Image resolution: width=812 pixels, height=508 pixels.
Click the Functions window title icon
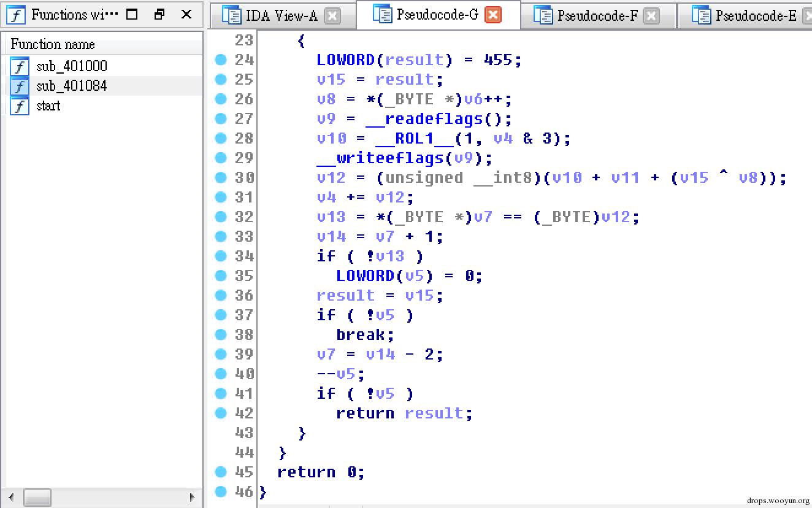(15, 14)
